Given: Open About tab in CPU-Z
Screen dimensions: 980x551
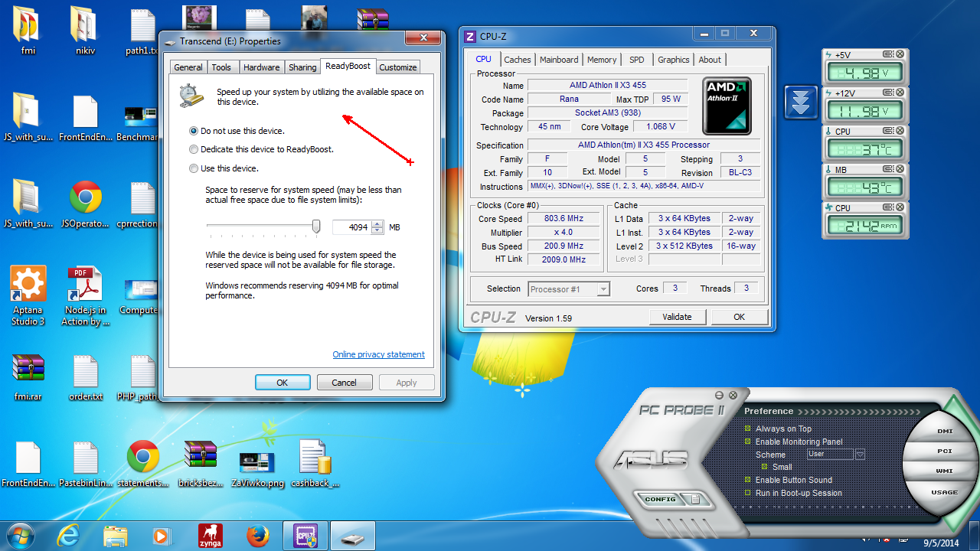Looking at the screenshot, I should point(710,60).
